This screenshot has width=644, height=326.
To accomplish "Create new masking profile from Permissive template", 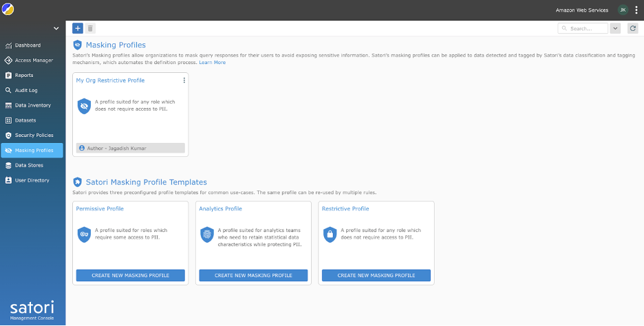I will tap(131, 276).
